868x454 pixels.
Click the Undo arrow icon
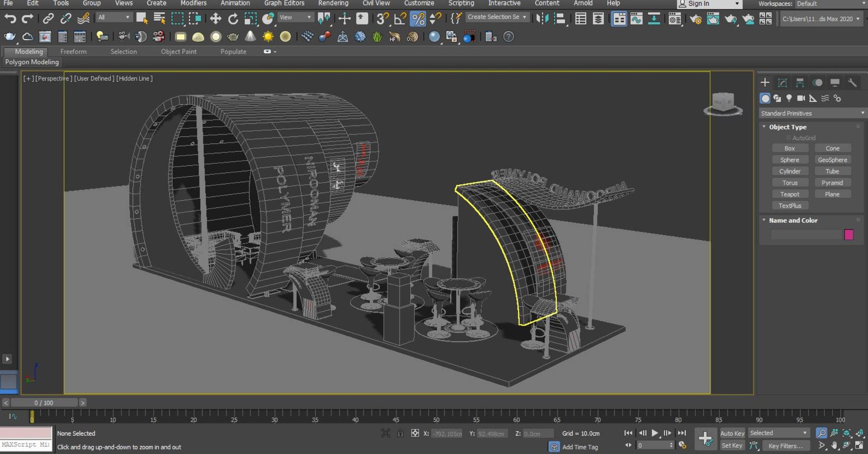tap(10, 19)
